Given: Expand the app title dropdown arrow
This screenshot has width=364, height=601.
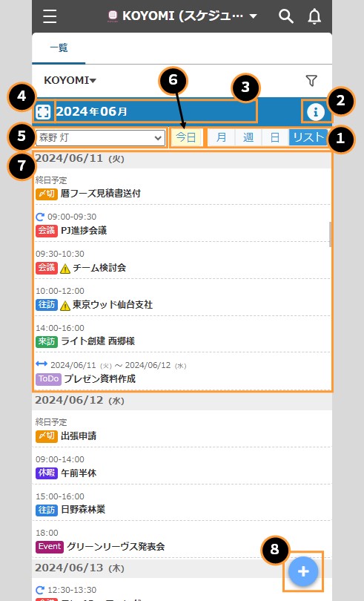Looking at the screenshot, I should click(x=253, y=16).
